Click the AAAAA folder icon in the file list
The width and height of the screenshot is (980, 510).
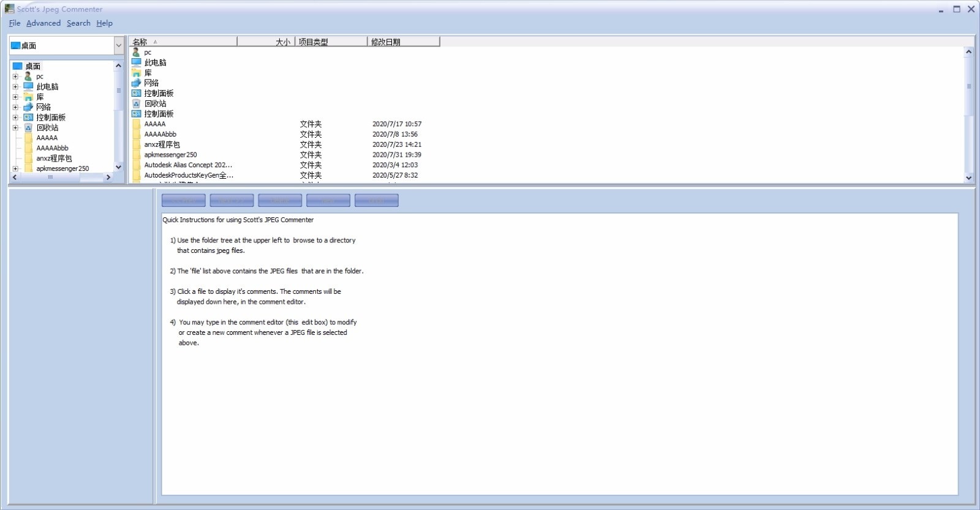tap(137, 124)
